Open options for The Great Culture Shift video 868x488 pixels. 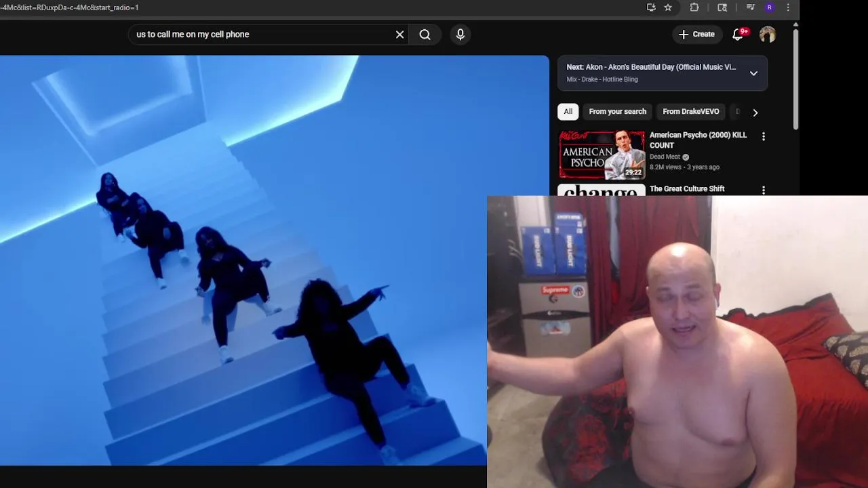(764, 190)
